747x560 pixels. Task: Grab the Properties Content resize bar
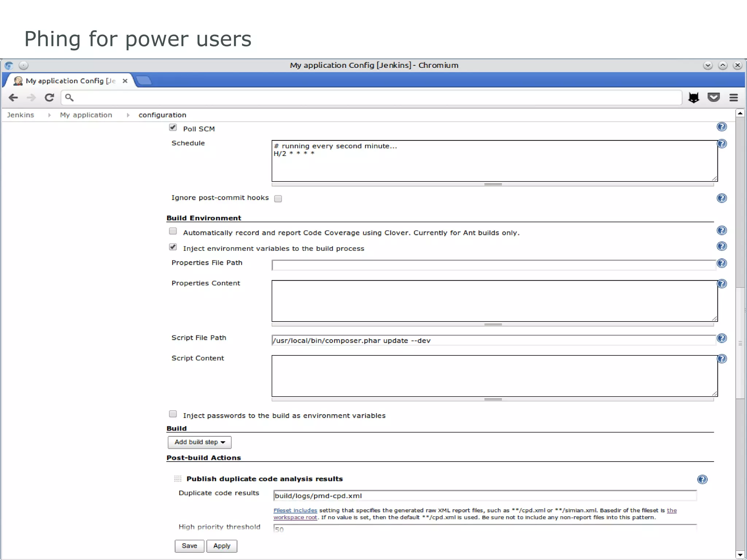point(493,324)
